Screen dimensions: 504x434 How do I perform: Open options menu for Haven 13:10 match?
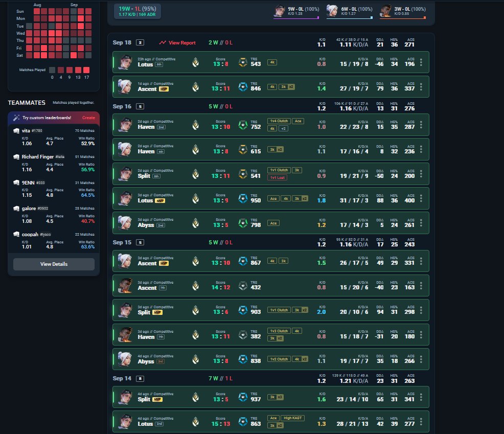click(x=421, y=125)
